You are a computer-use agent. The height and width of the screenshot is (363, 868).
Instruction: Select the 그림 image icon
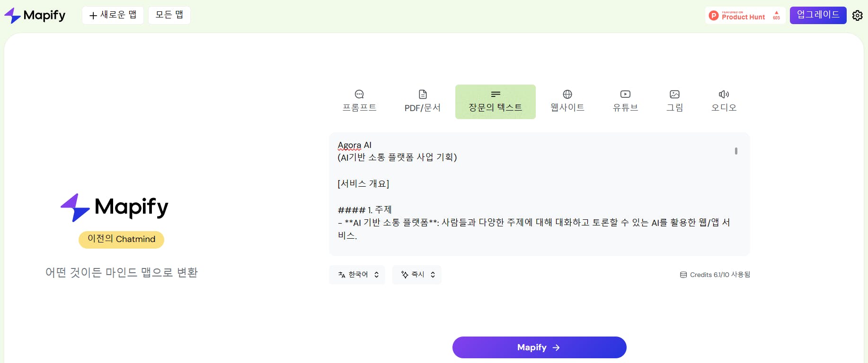pyautogui.click(x=674, y=94)
